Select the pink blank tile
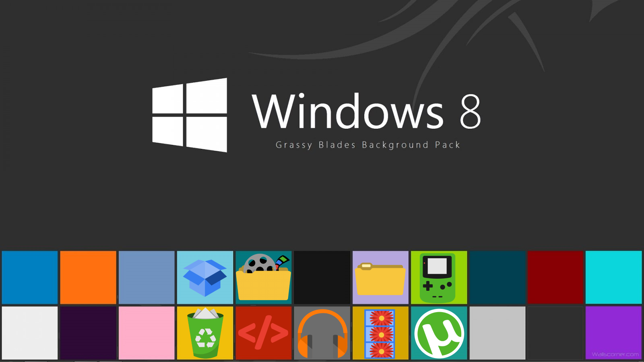 [147, 333]
